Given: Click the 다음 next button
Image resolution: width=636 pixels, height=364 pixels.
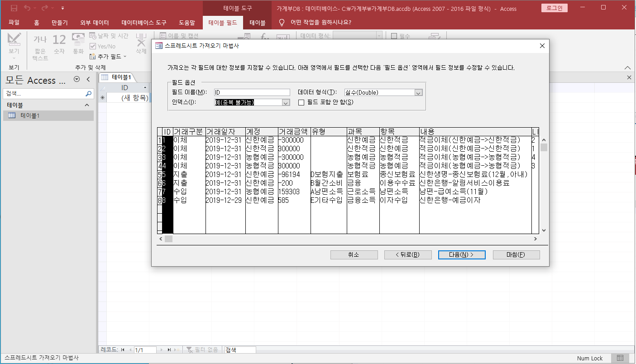Looking at the screenshot, I should [x=462, y=255].
